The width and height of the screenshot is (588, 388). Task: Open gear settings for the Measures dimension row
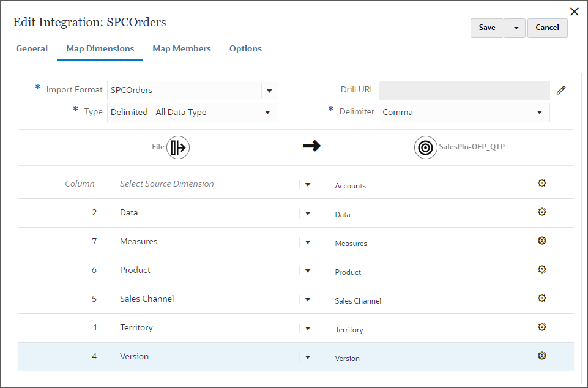541,240
